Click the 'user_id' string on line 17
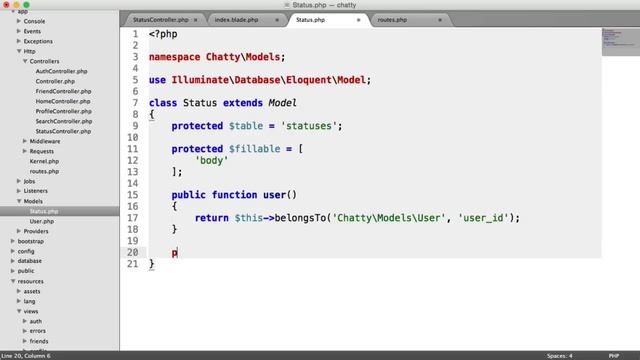 tap(484, 218)
